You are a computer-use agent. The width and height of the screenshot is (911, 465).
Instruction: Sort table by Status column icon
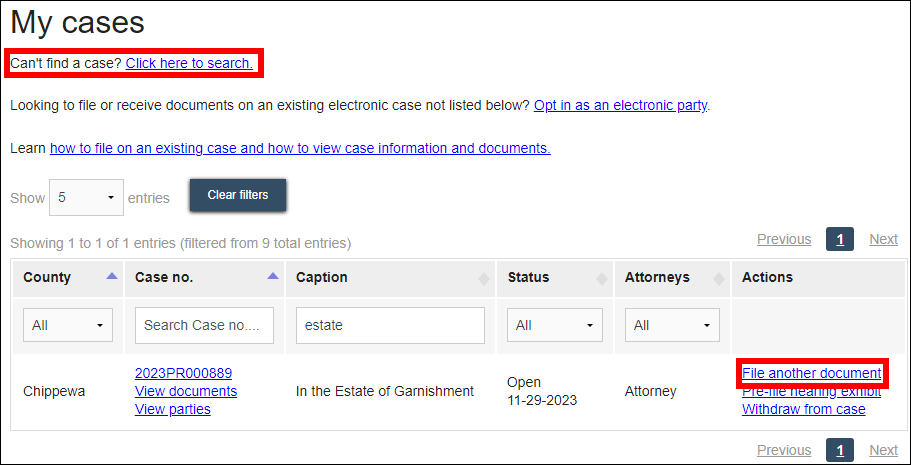click(x=602, y=278)
